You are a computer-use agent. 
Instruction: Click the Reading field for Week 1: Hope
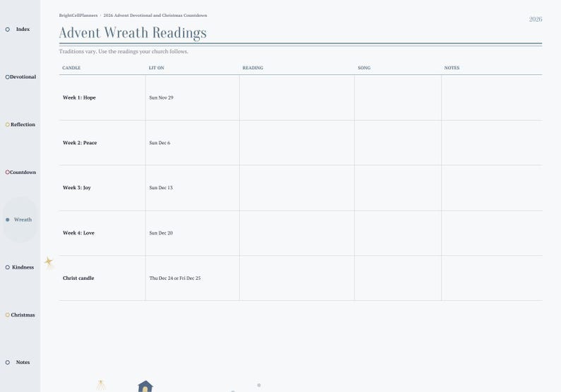pos(297,97)
